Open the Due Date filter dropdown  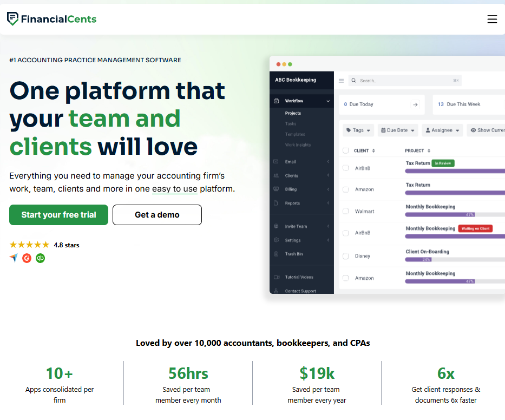398,130
